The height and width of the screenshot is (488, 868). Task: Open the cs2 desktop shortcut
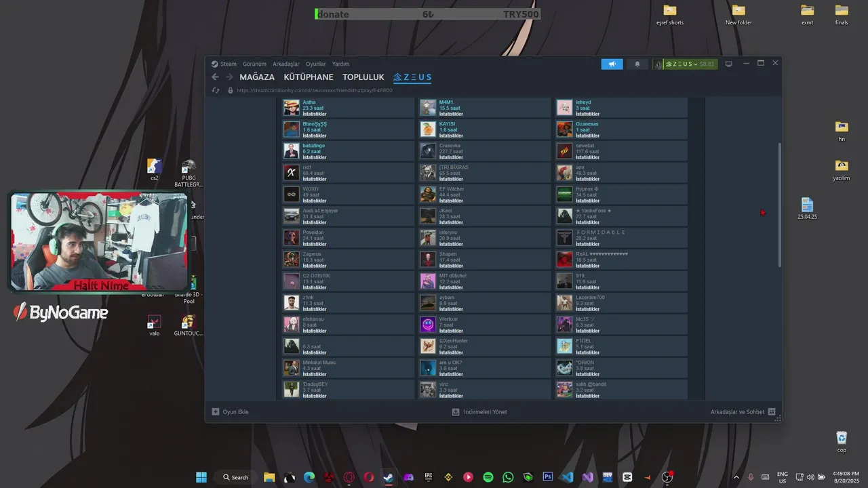(155, 170)
